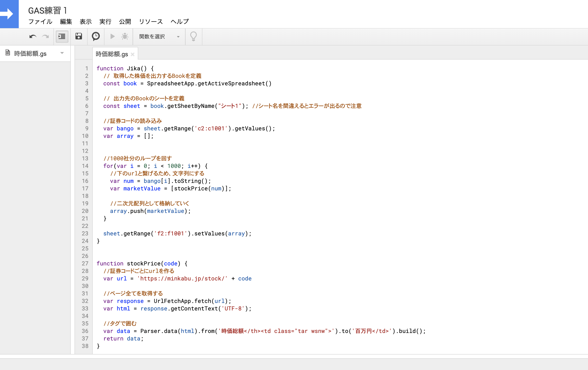Open the 実行 menu
Image resolution: width=588 pixels, height=370 pixels.
(105, 22)
